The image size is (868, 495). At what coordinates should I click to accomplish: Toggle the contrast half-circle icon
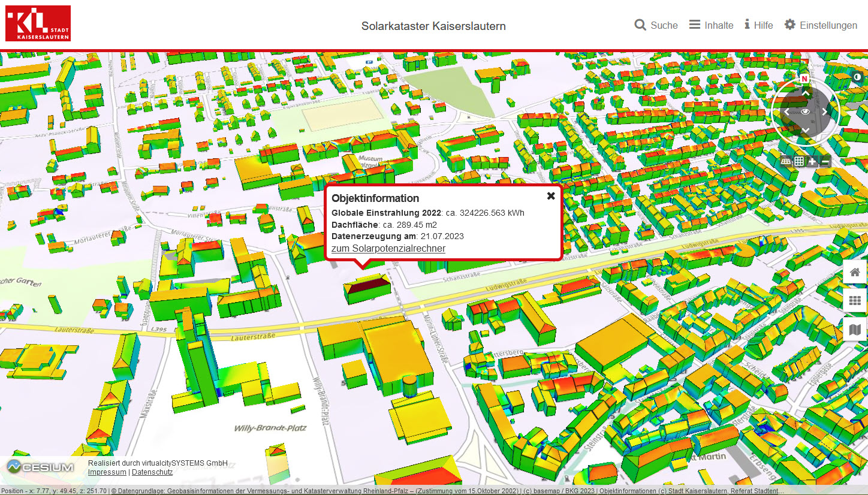[858, 77]
